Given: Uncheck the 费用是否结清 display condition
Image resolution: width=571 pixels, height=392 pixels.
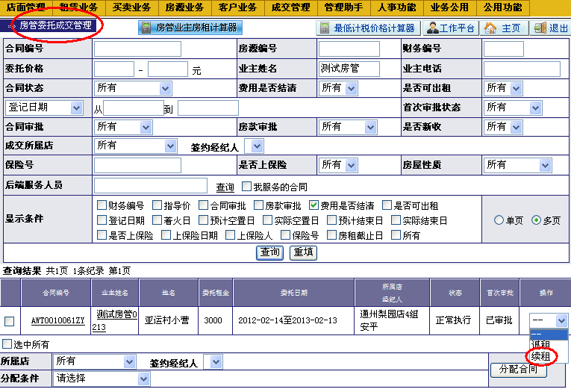Looking at the screenshot, I should (x=313, y=205).
